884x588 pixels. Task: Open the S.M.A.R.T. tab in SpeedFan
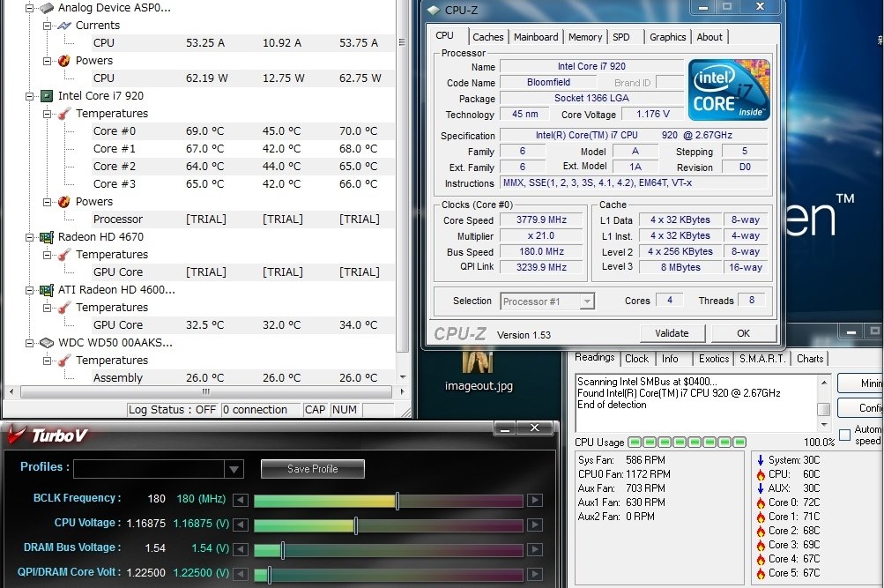tap(762, 359)
